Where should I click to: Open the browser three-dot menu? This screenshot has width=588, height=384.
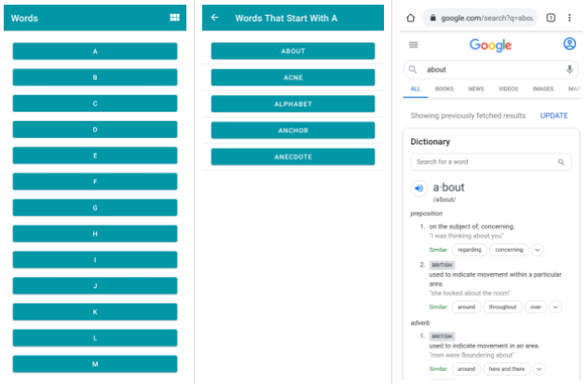(x=569, y=18)
